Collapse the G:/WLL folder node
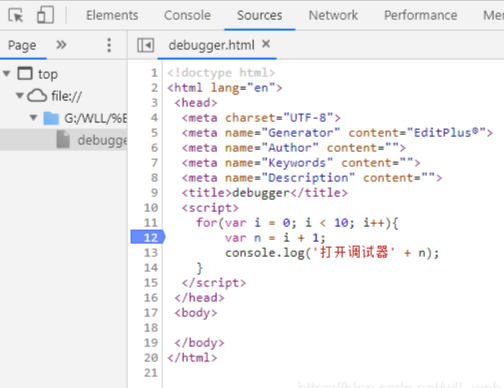Image resolution: width=504 pixels, height=388 pixels. coord(33,118)
